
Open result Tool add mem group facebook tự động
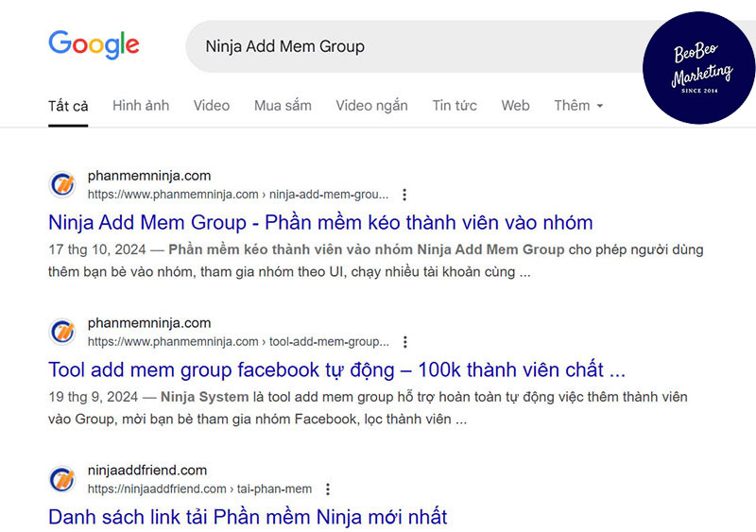pos(336,369)
